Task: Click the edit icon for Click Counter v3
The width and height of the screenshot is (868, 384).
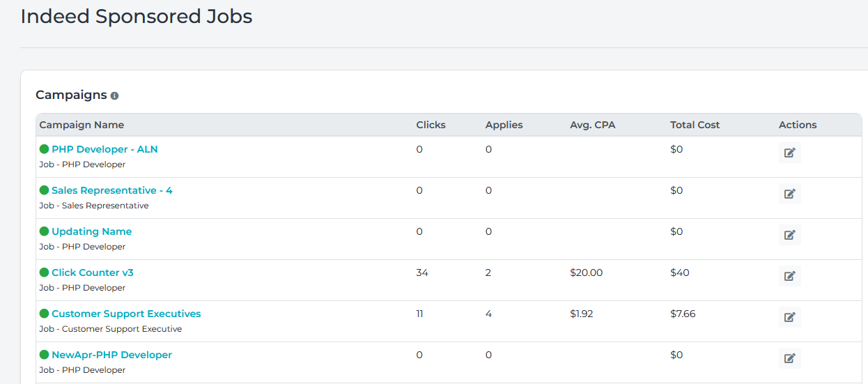Action: click(789, 276)
